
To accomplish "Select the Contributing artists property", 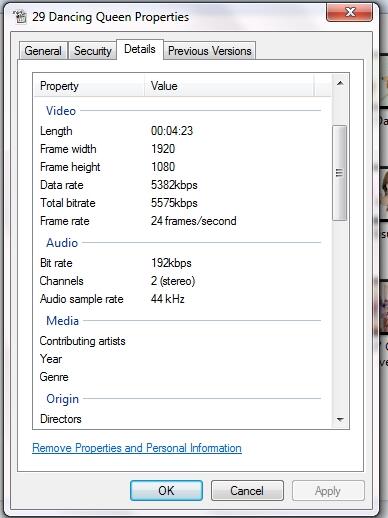I will pyautogui.click(x=82, y=341).
